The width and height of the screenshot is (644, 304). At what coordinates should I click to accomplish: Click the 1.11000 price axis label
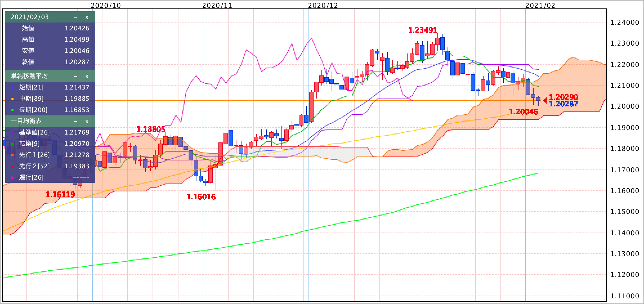click(x=625, y=296)
